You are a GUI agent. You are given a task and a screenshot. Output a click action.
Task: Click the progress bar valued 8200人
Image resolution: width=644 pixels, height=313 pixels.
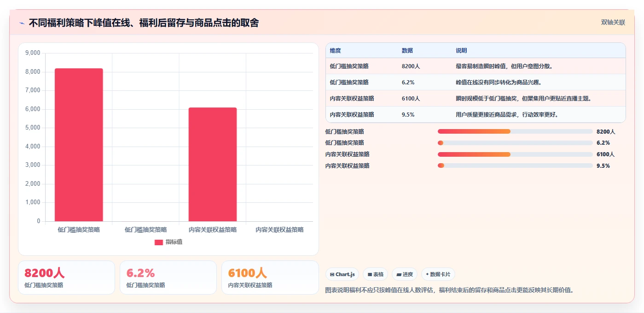click(515, 131)
